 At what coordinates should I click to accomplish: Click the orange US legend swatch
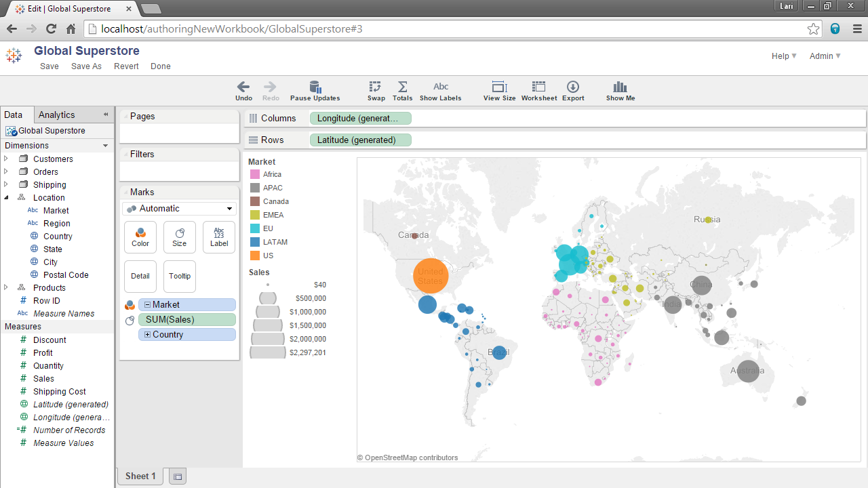pos(255,256)
